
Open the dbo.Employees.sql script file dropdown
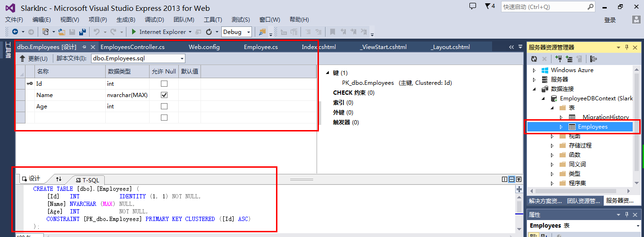click(x=138, y=58)
